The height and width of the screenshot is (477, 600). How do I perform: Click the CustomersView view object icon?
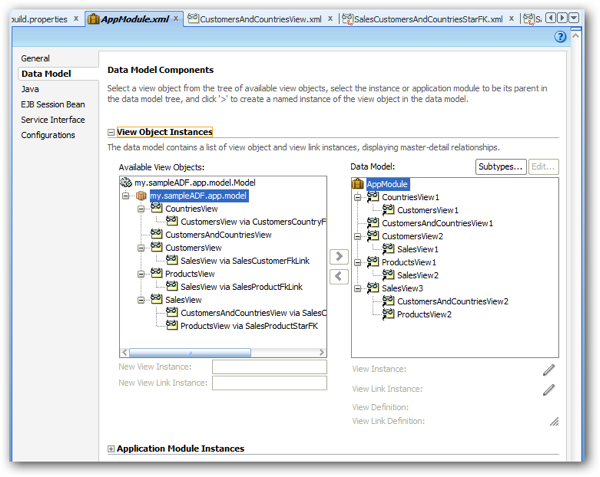[x=157, y=247]
